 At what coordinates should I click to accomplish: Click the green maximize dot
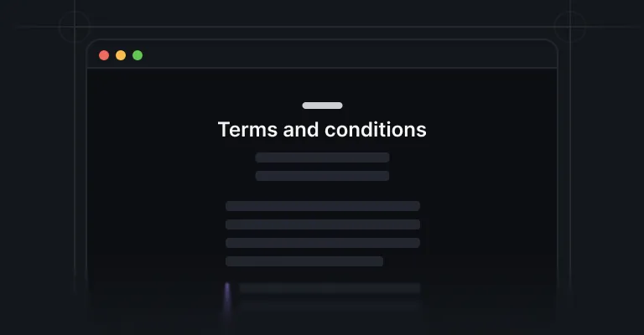coord(138,55)
